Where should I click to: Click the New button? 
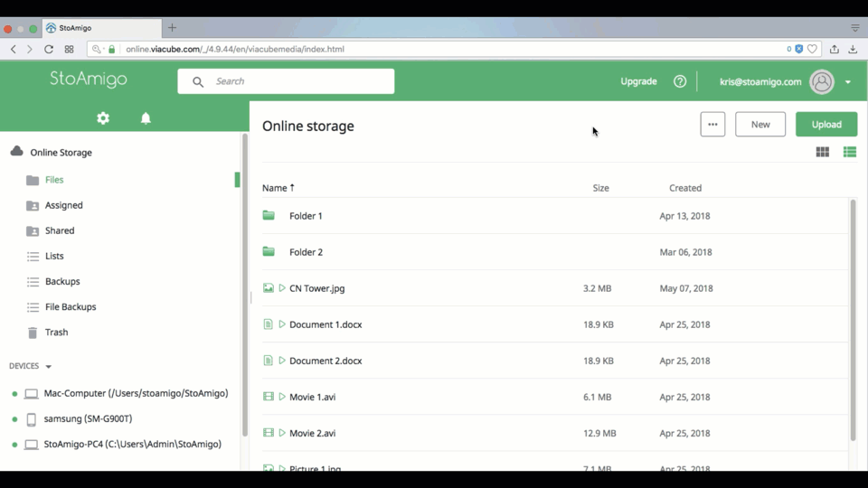[x=760, y=125]
